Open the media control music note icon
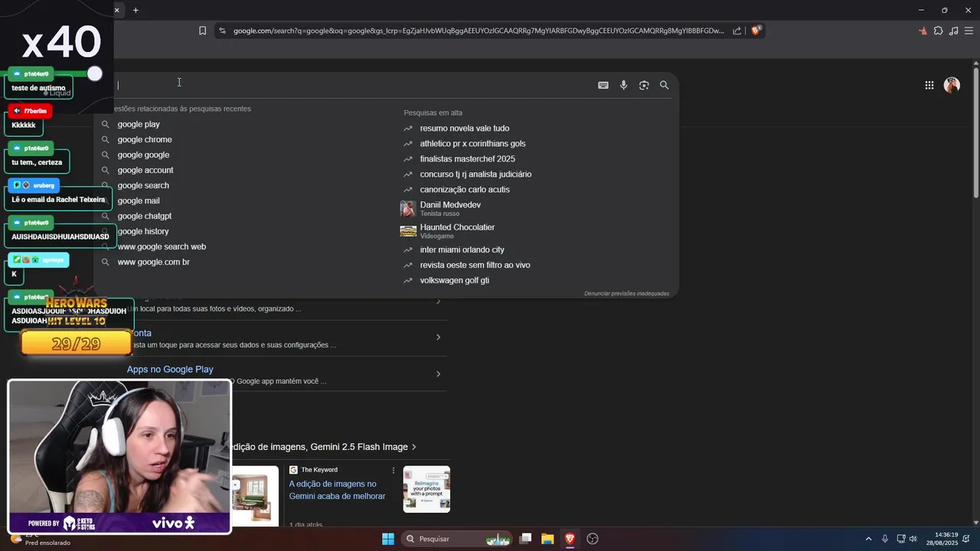The width and height of the screenshot is (980, 551). 953,31
